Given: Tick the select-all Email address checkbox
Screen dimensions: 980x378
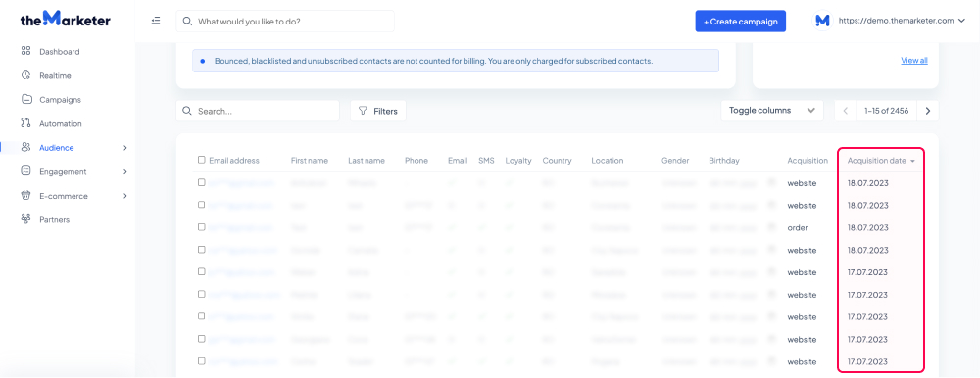Looking at the screenshot, I should coord(201,160).
